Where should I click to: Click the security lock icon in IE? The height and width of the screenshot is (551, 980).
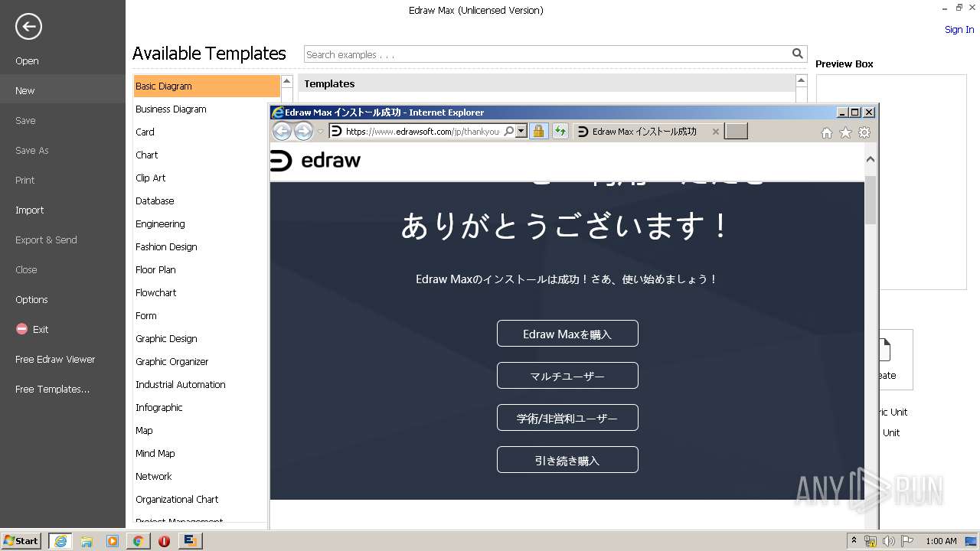[538, 132]
